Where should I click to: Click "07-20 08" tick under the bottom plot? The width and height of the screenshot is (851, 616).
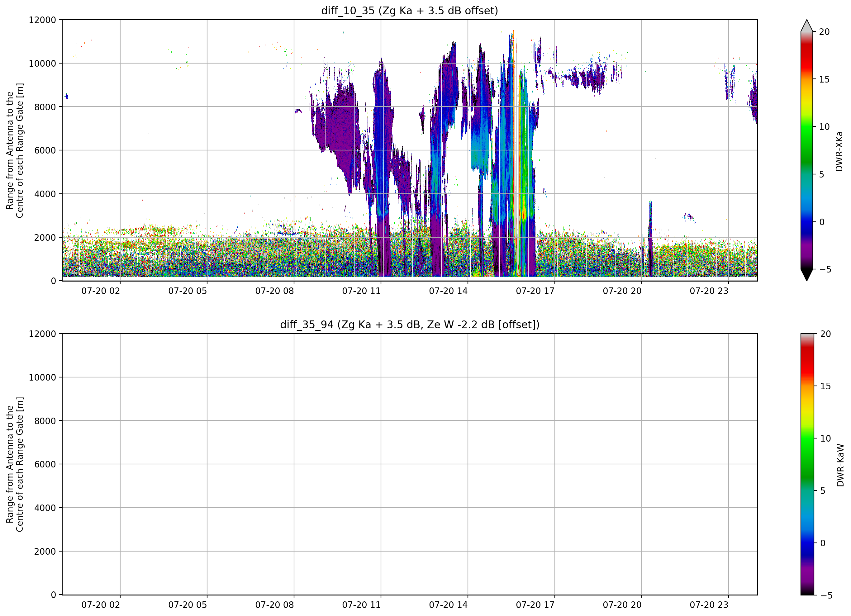point(275,605)
